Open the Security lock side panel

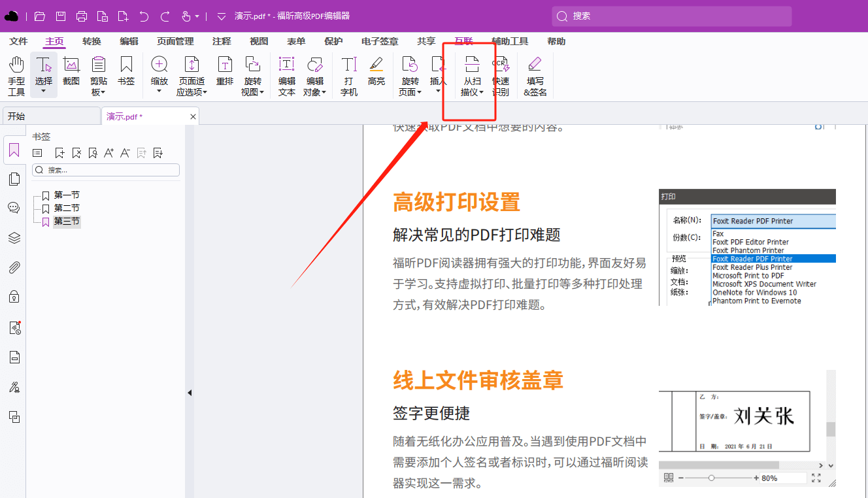point(14,297)
